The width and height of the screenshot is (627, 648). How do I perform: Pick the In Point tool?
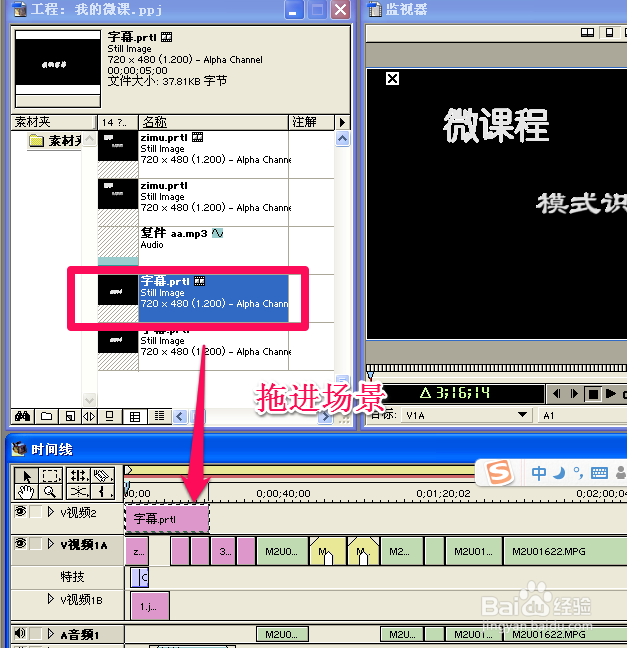click(102, 492)
